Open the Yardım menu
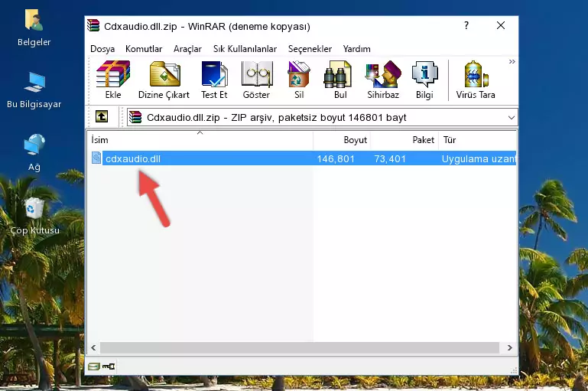Image resolution: width=588 pixels, height=391 pixels. point(356,49)
